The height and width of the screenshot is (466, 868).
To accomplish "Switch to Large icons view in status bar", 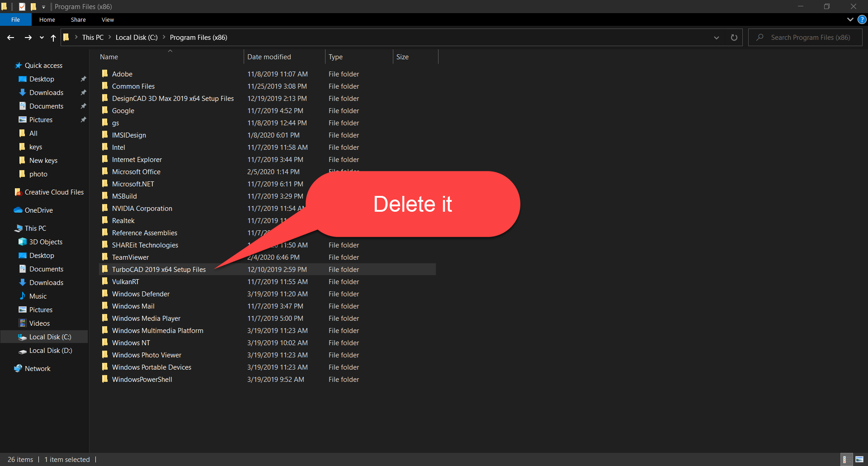I will coord(859,459).
